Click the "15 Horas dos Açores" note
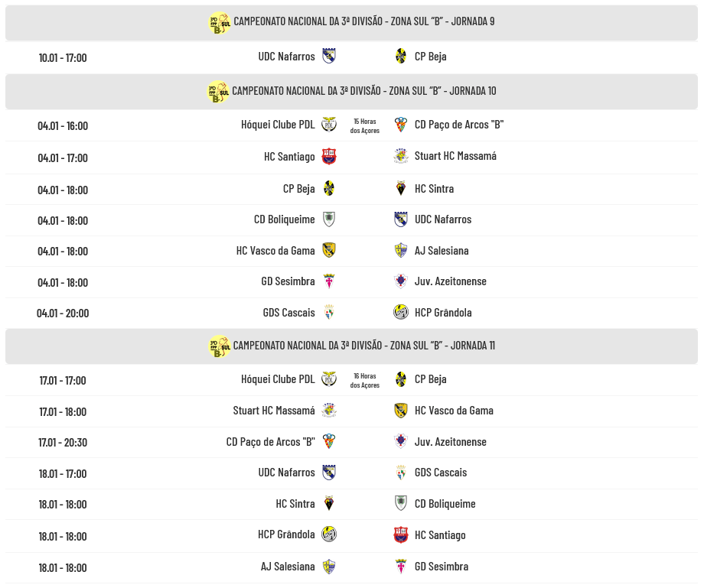704x588 pixels. [x=364, y=126]
